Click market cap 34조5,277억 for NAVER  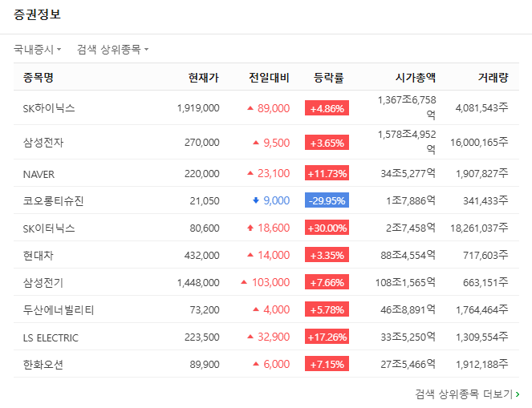pyautogui.click(x=408, y=173)
